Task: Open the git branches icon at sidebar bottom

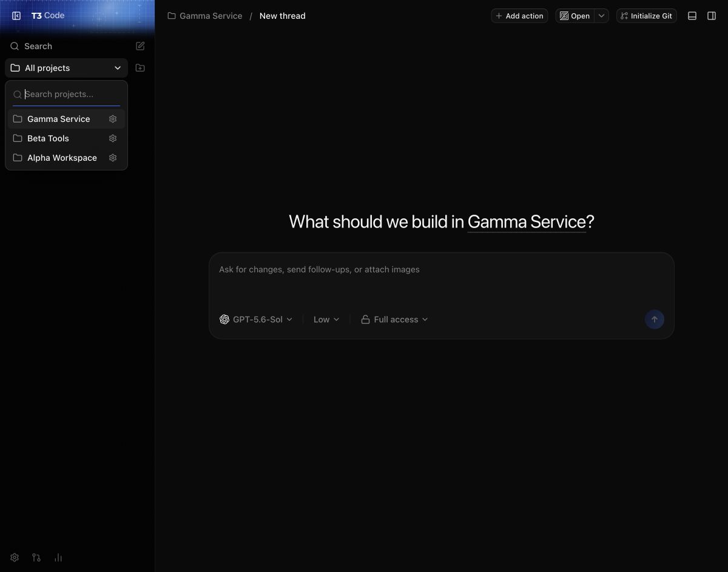Action: point(36,557)
